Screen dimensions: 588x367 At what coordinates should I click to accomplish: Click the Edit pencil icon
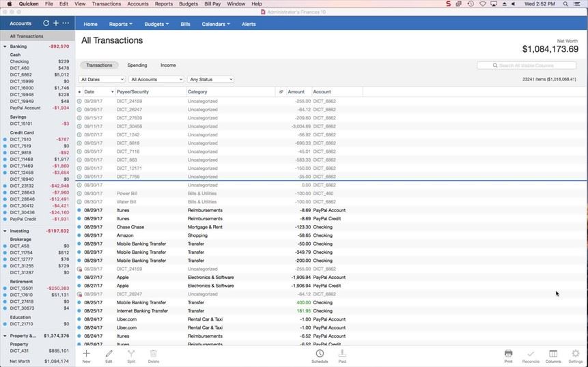(109, 355)
